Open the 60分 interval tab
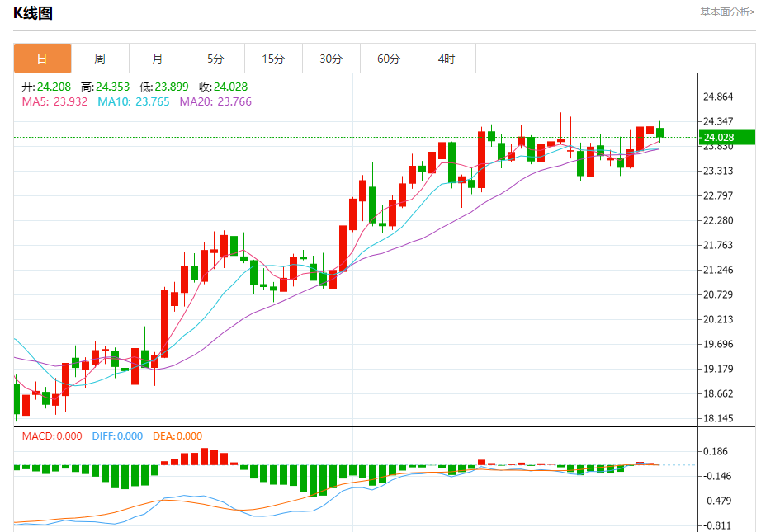The image size is (761, 532). coord(389,59)
